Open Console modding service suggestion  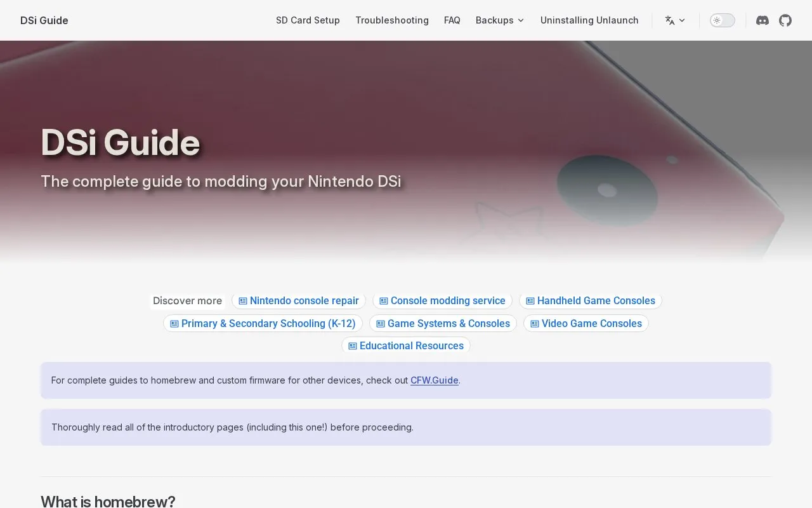pyautogui.click(x=442, y=301)
